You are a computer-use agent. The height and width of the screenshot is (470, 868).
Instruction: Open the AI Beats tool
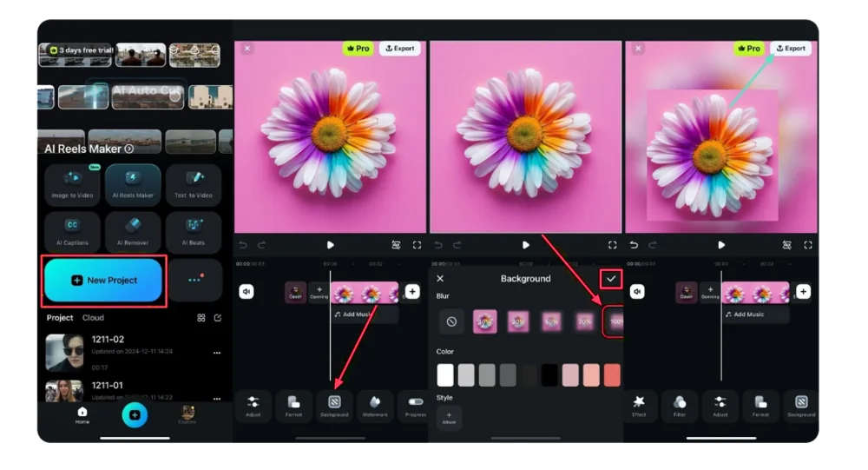point(194,231)
